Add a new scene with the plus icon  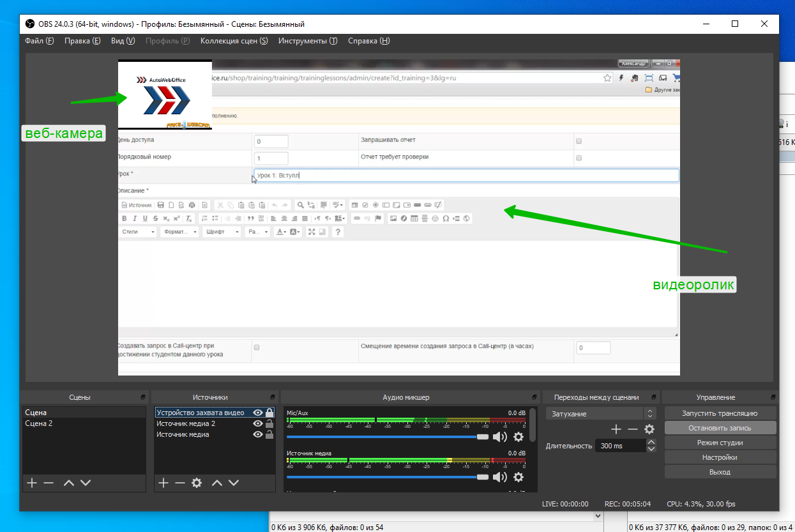tap(32, 483)
